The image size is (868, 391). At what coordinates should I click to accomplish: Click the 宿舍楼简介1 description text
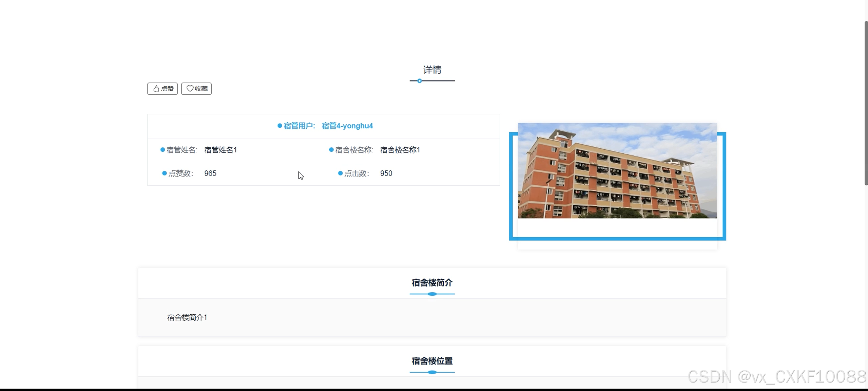(187, 317)
